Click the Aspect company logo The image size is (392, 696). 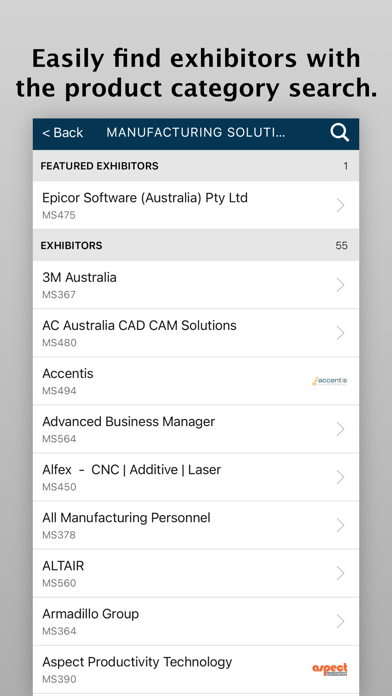click(329, 669)
